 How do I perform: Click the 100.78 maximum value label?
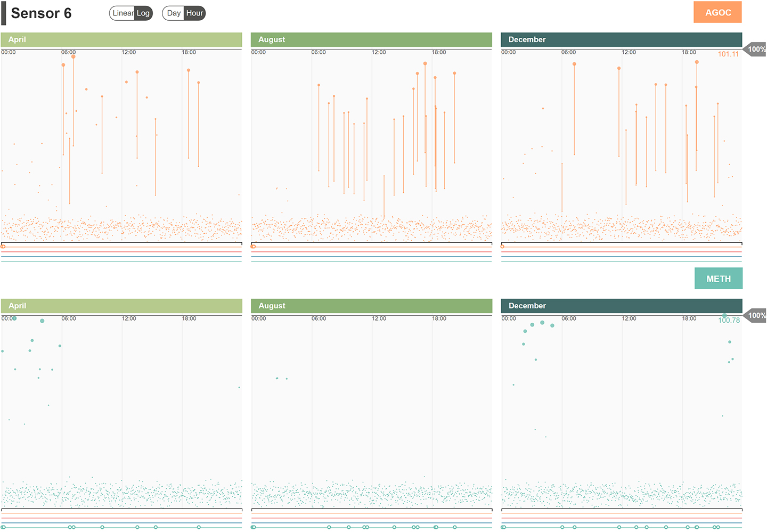(x=729, y=321)
